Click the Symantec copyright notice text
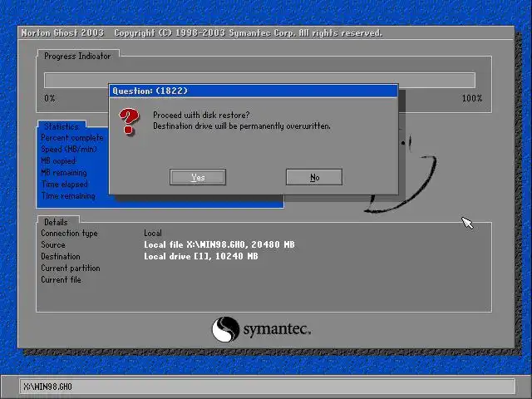Viewport: 532px width, 399px height. click(x=248, y=33)
